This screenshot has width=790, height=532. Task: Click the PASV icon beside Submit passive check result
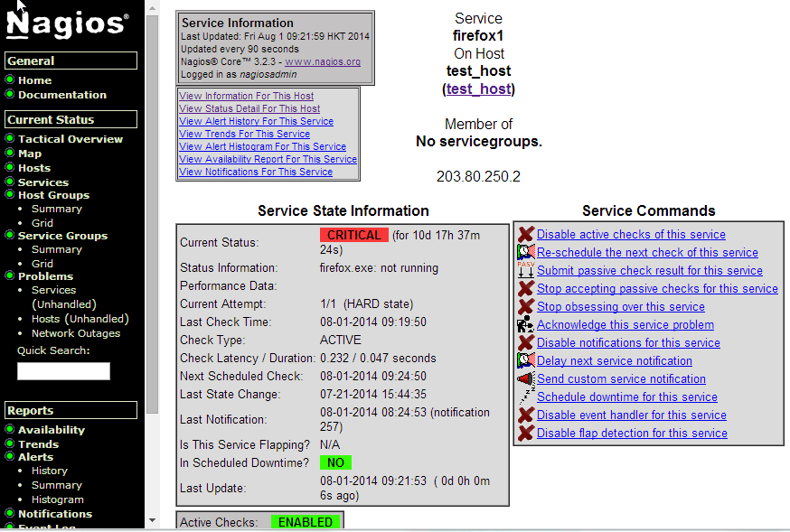click(526, 270)
